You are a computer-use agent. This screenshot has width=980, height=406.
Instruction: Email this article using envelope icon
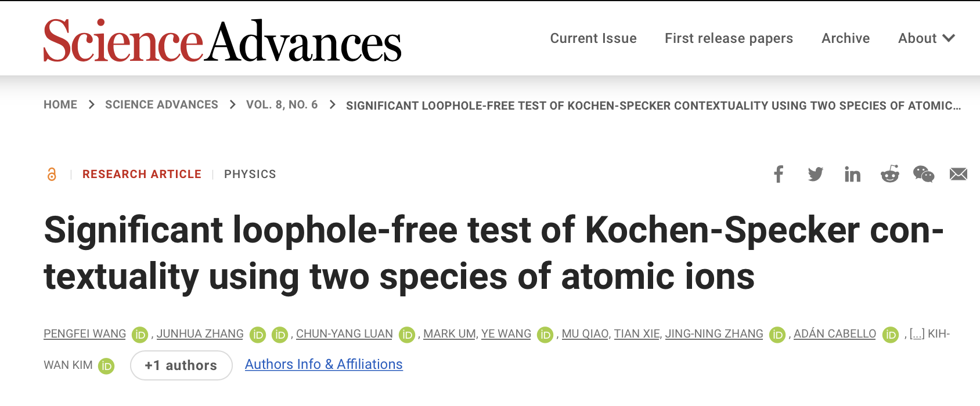958,174
